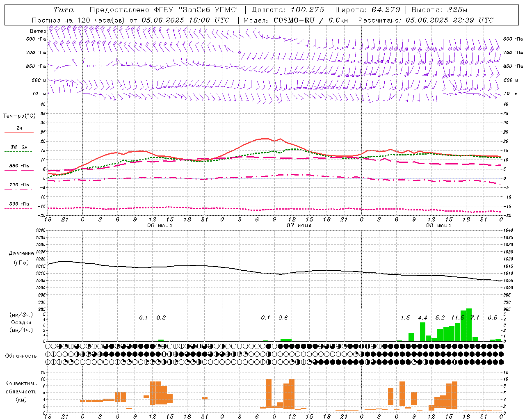Image resolution: width=525 pixels, height=420 pixels.
Task: Click "Предоставлено ФГБУ ЗапСиб УГМС" provider text
Action: pyautogui.click(x=164, y=10)
